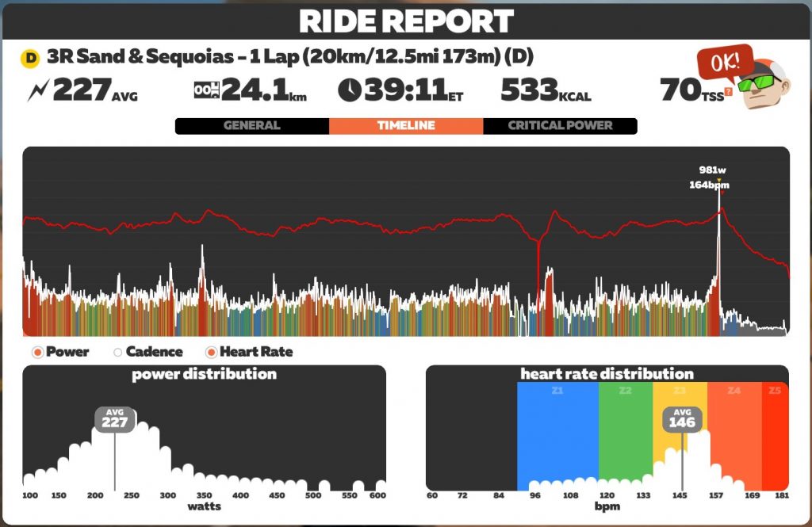The height and width of the screenshot is (527, 812).
Task: Click the 24.1 km distance value
Action: click(263, 90)
